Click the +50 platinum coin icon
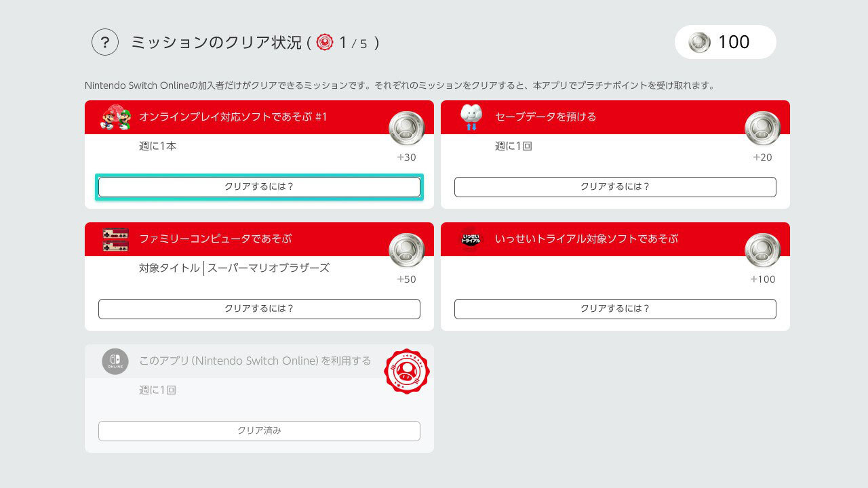 406,250
